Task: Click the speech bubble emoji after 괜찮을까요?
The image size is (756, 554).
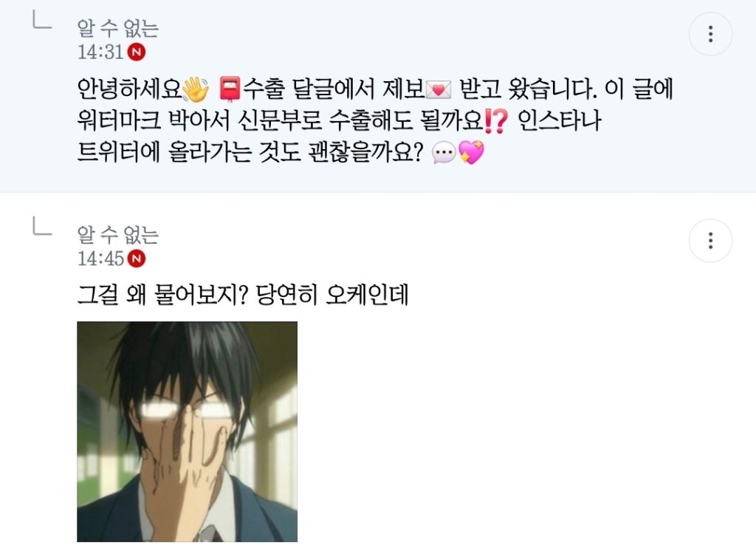Action: pos(444,154)
